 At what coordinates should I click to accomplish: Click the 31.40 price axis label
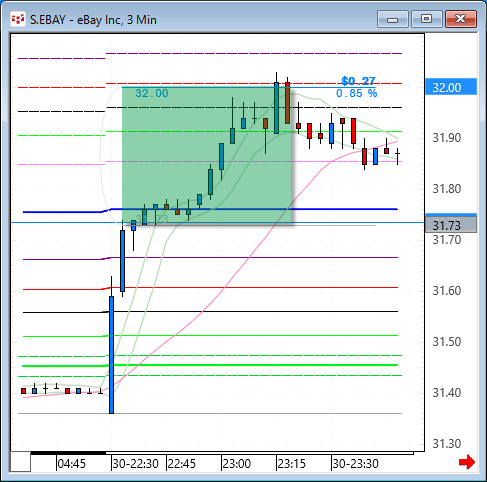pyautogui.click(x=447, y=393)
